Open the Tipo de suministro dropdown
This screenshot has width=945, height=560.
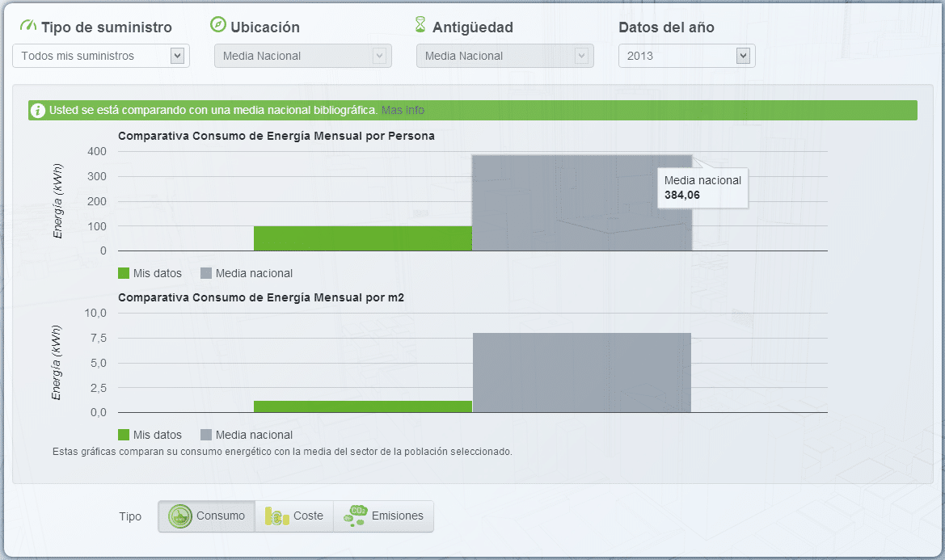(x=101, y=56)
